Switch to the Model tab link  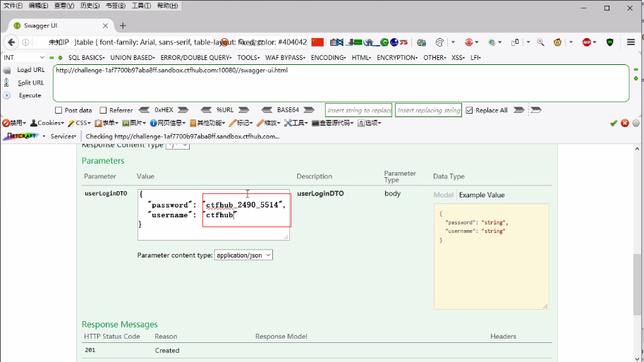(x=443, y=195)
